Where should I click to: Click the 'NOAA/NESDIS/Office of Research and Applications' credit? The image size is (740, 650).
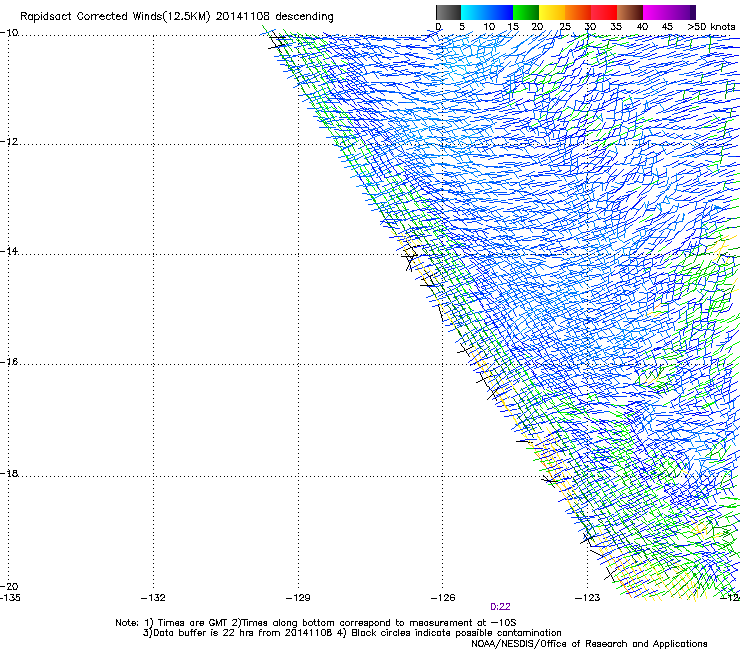[589, 644]
